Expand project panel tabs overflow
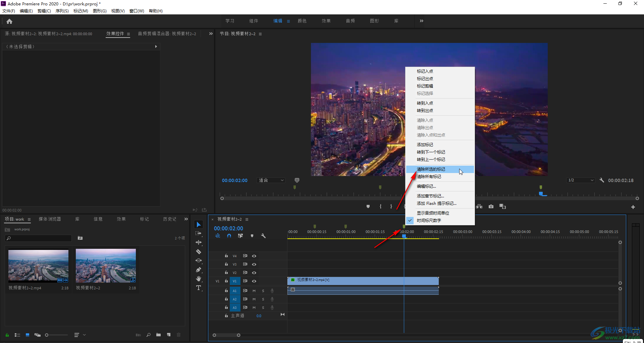Image resolution: width=644 pixels, height=343 pixels. [x=186, y=219]
